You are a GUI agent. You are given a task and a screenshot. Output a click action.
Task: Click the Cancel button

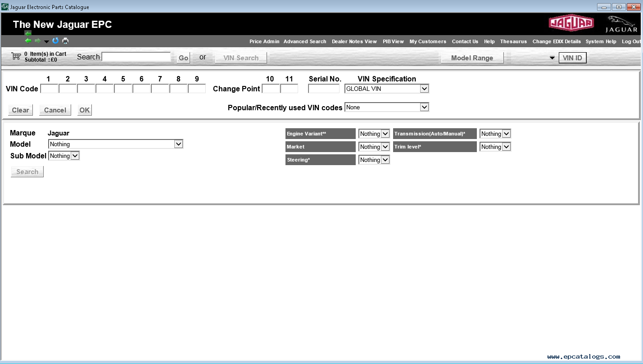point(55,110)
